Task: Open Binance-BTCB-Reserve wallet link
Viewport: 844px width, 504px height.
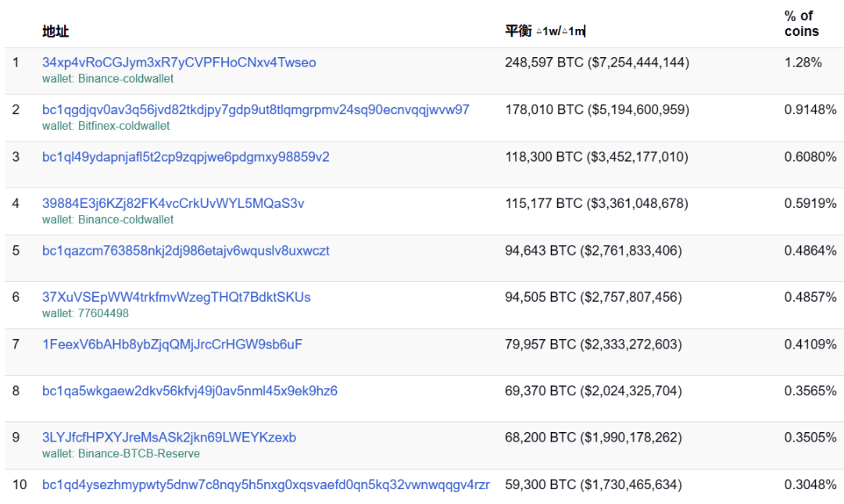Action: [x=138, y=454]
